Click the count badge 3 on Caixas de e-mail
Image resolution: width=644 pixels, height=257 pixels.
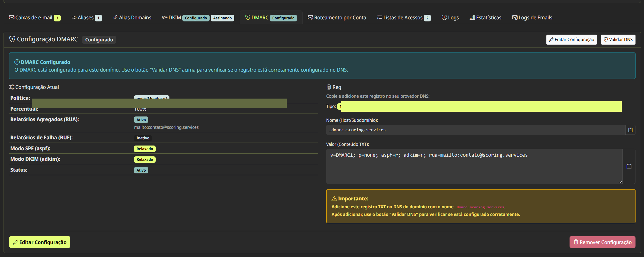[x=57, y=18]
